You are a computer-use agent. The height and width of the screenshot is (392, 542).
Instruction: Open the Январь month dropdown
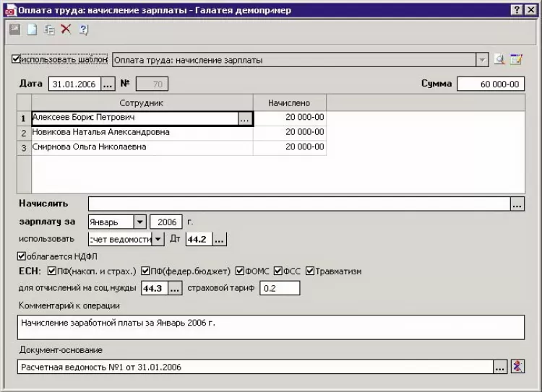pyautogui.click(x=139, y=222)
